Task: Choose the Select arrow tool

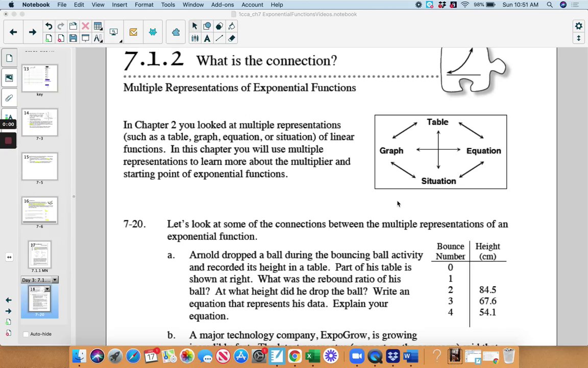Action: coord(194,26)
